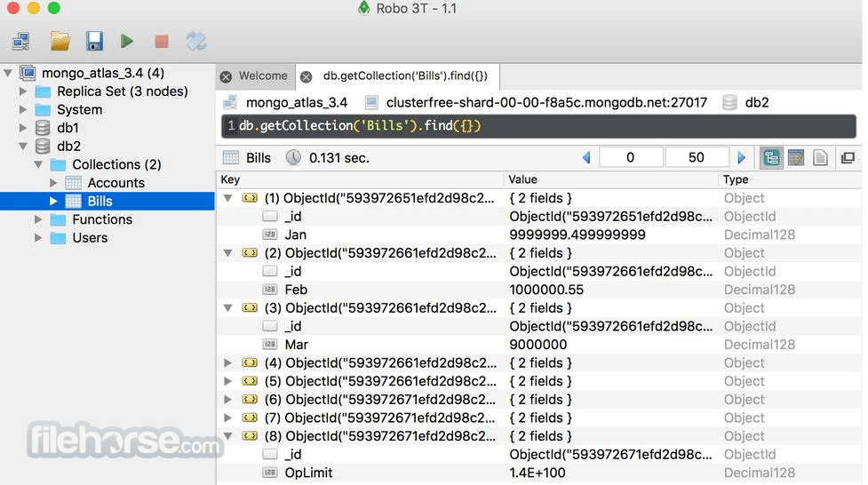Click the limit value field showing 50
Viewport: 868px width, 485px height.
(x=697, y=158)
